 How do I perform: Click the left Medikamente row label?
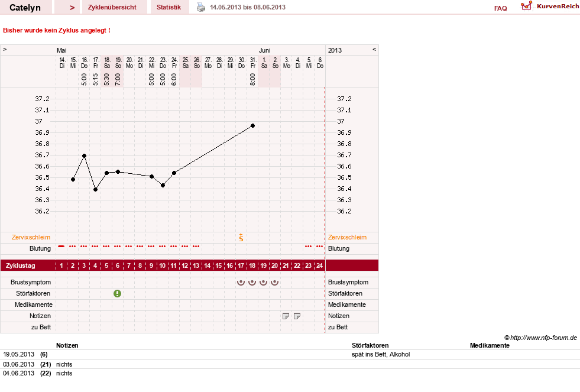coord(33,304)
